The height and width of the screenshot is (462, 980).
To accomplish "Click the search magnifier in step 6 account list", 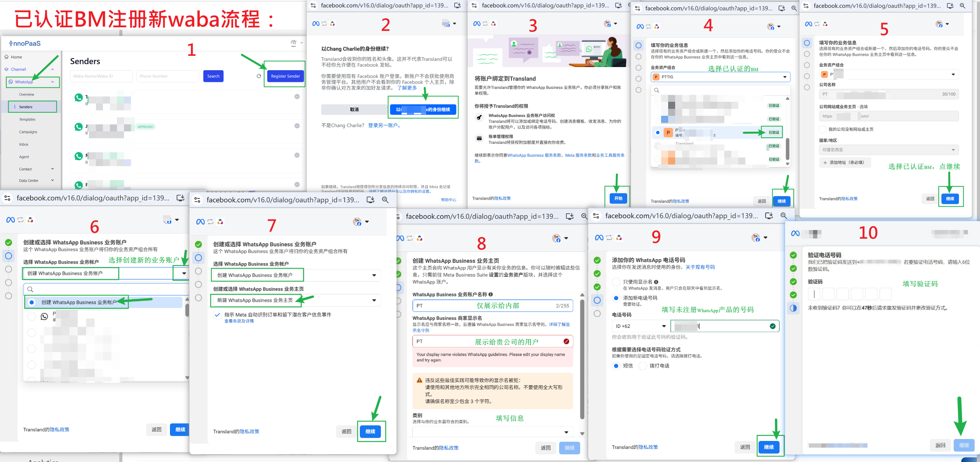I will 30,289.
